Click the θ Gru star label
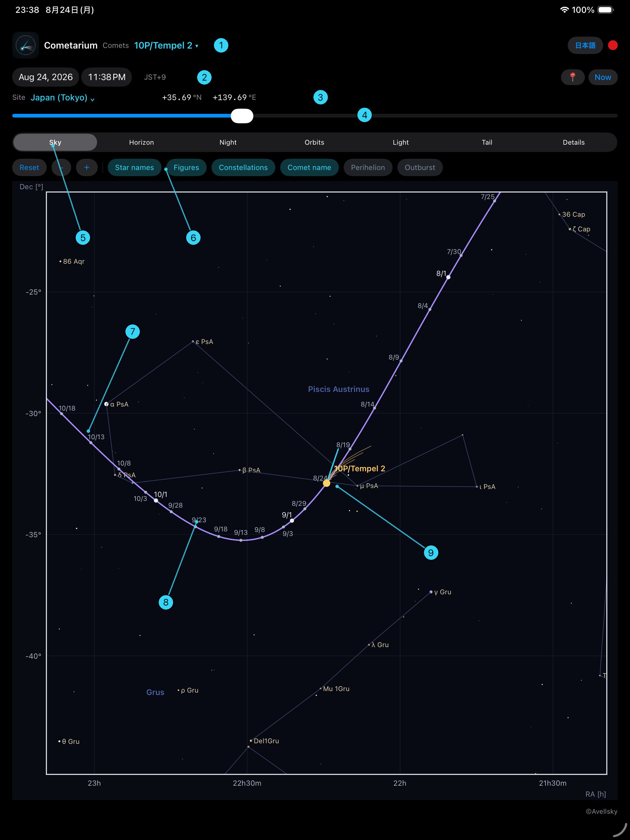 [71, 742]
